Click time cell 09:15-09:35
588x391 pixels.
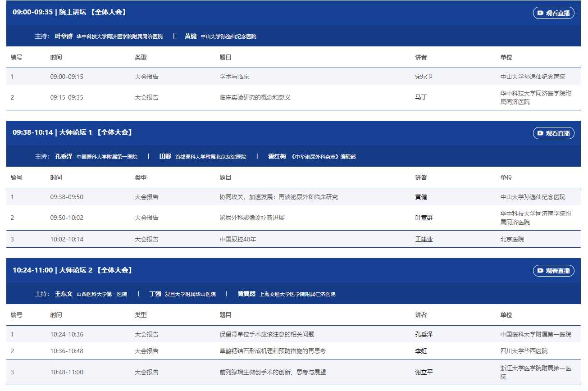coord(67,97)
